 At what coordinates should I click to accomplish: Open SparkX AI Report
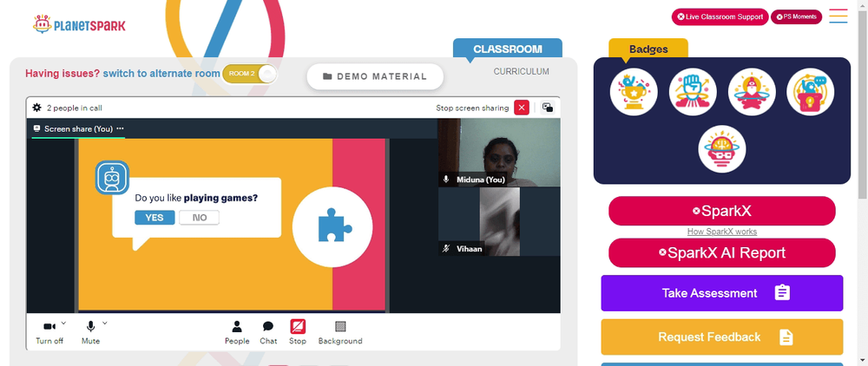coord(722,252)
